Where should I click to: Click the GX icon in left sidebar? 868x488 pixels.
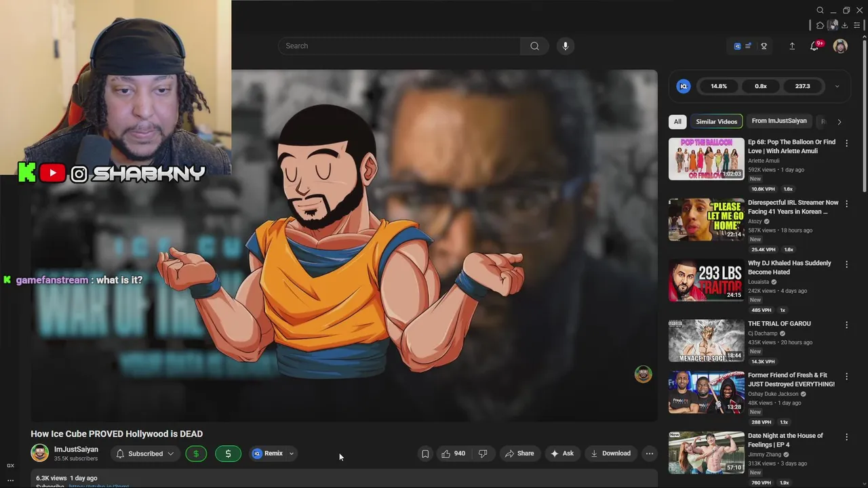point(10,466)
